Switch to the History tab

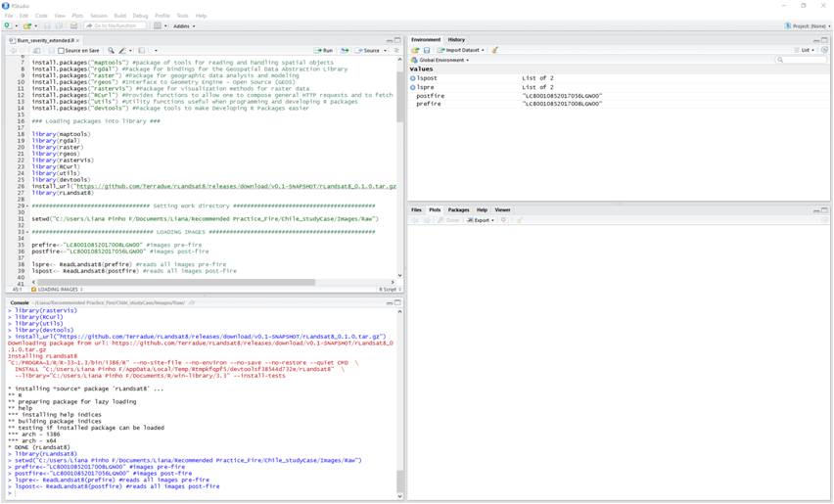tap(456, 40)
